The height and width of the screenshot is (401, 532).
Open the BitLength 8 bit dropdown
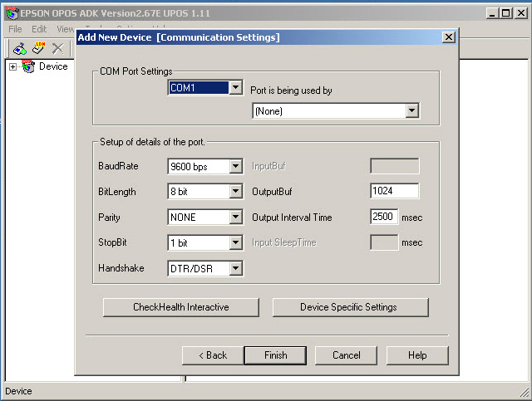(x=235, y=192)
